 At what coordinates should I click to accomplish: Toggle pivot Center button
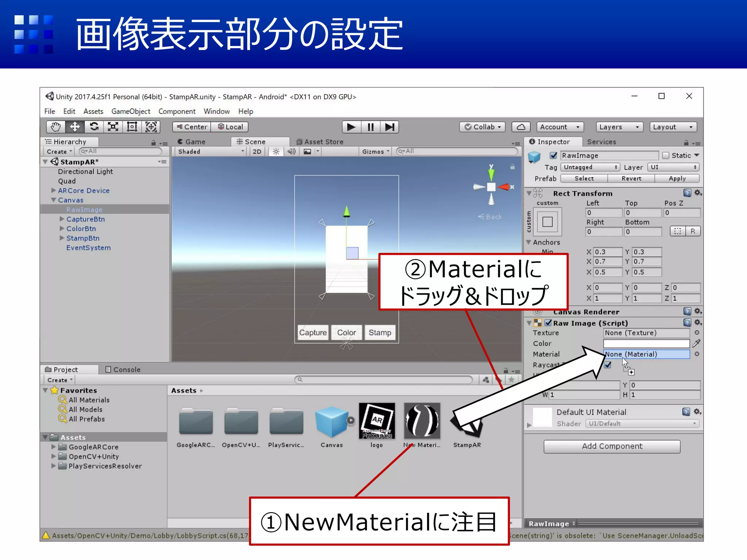pyautogui.click(x=192, y=127)
